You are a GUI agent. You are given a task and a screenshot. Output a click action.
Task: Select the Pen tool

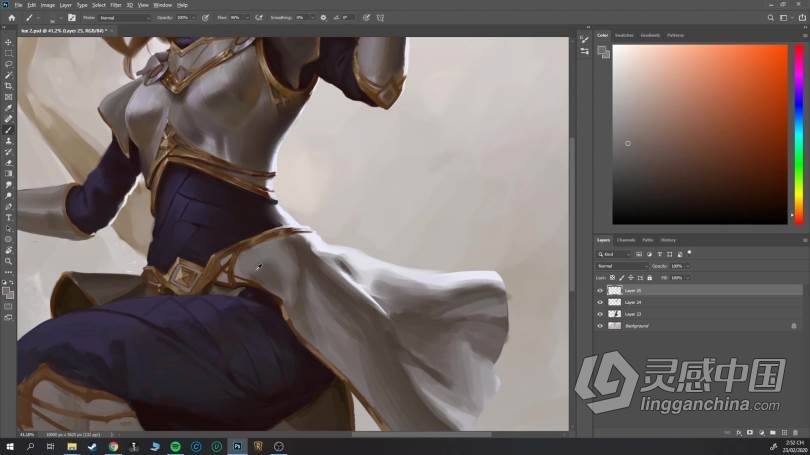tap(8, 206)
